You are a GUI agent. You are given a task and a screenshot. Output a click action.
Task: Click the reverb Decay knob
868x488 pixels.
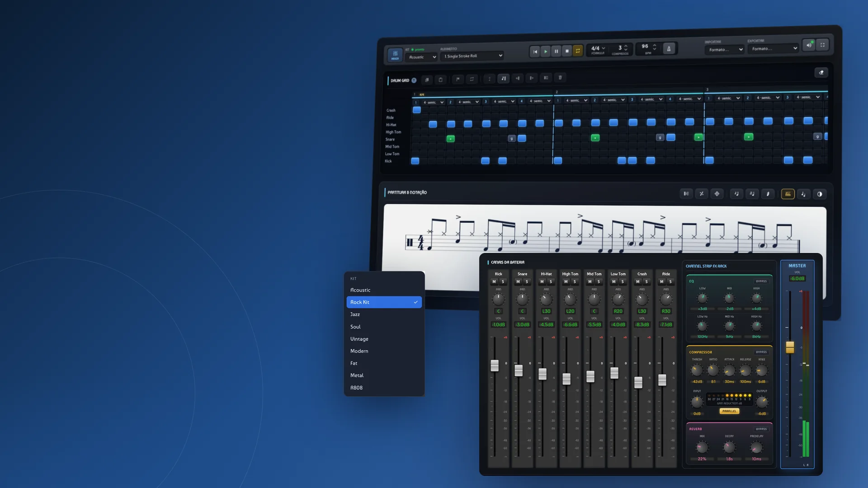729,447
